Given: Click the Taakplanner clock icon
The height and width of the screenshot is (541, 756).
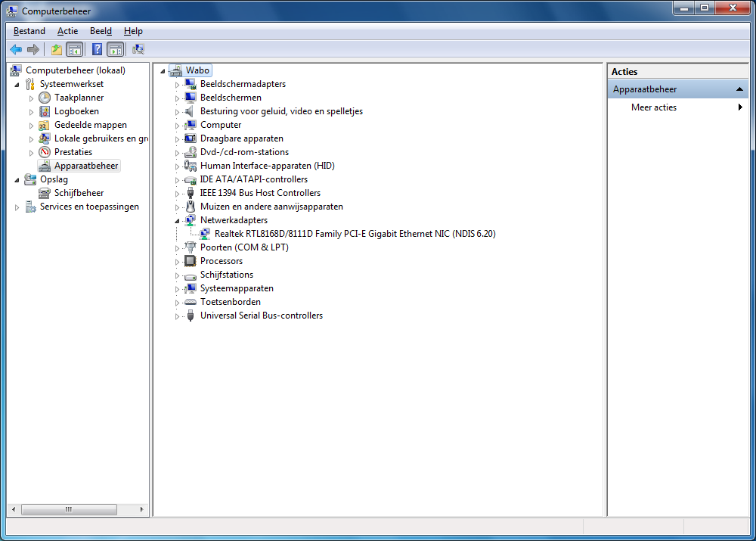Looking at the screenshot, I should pyautogui.click(x=45, y=98).
